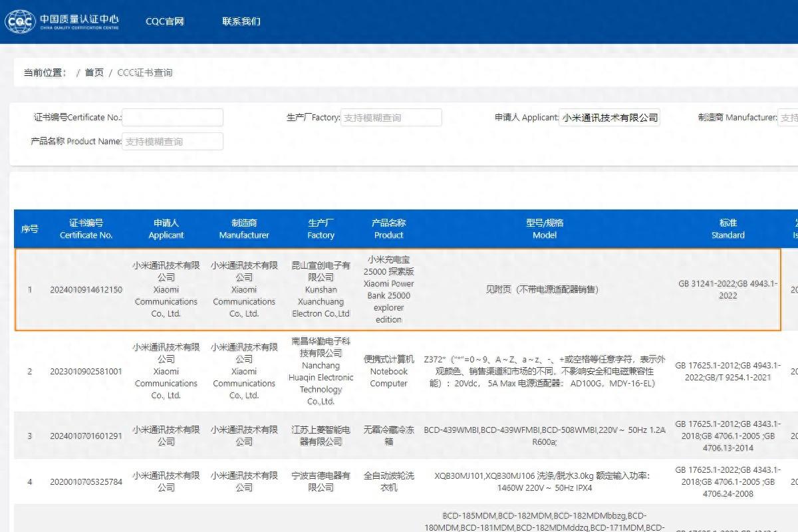Screen dimensions: 798x532
Task: Open the 联系我们 menu item
Action: (x=240, y=21)
